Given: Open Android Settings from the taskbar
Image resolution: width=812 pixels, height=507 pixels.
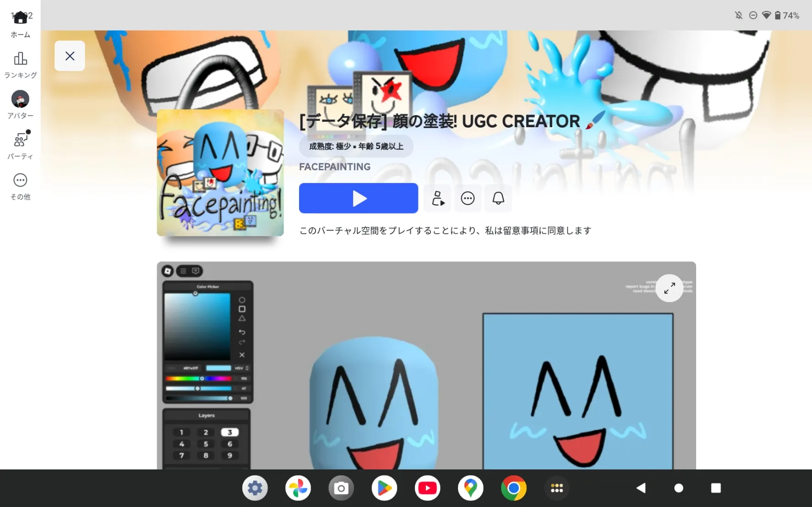Looking at the screenshot, I should point(255,488).
